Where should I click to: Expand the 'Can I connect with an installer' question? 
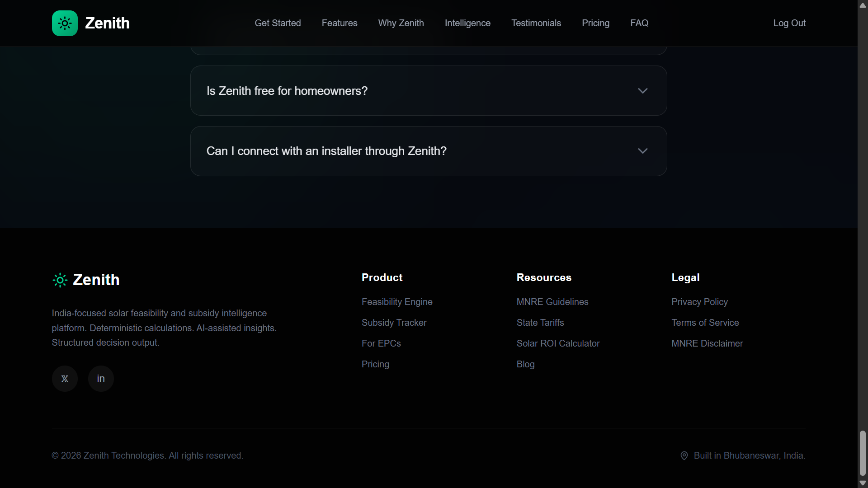tap(326, 151)
